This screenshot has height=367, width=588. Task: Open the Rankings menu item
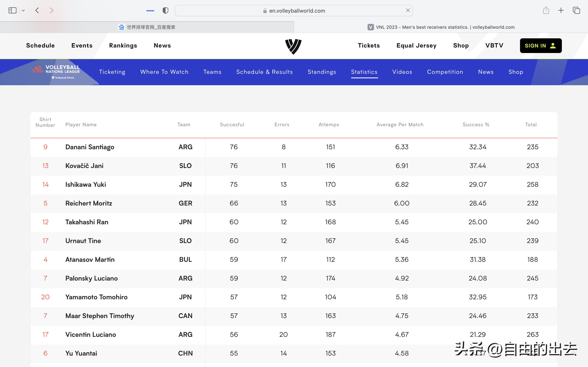tap(123, 45)
